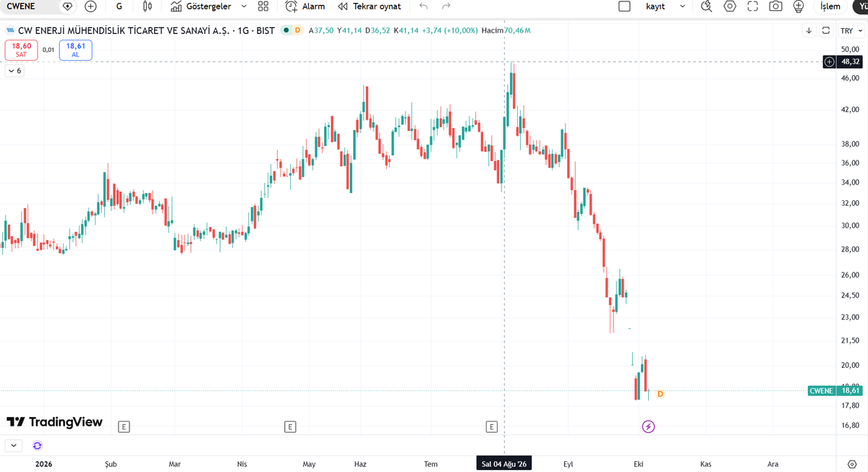Select Tekrar oynat replay option
This screenshot has height=472, width=868.
click(369, 7)
